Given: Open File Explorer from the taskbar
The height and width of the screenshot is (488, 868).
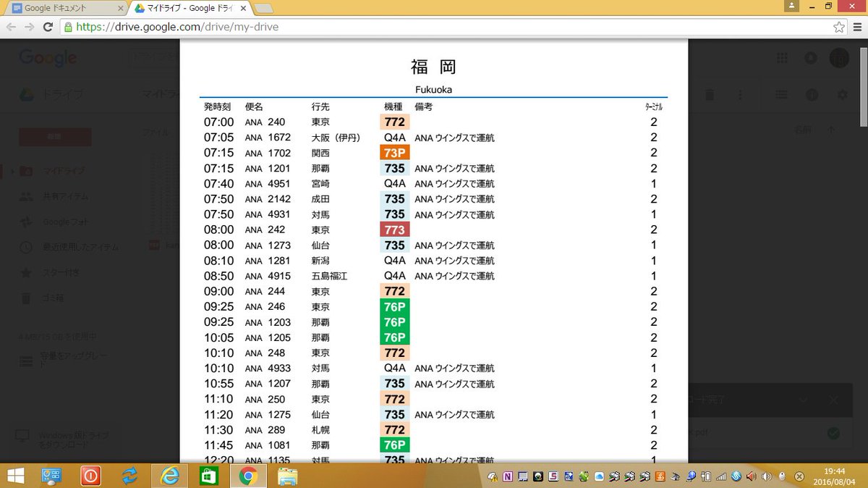Looking at the screenshot, I should [x=288, y=476].
